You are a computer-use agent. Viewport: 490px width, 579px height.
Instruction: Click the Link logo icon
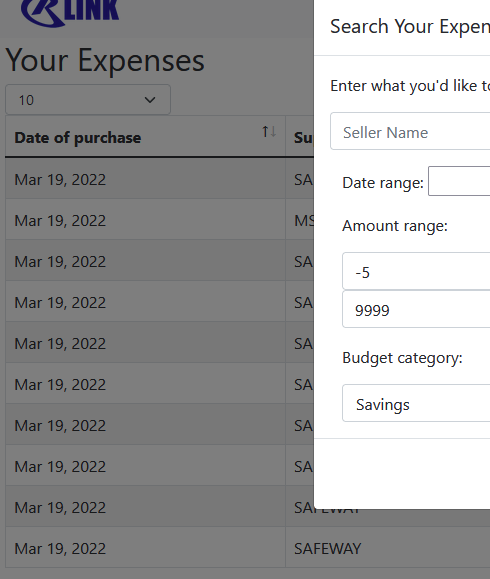(x=70, y=11)
